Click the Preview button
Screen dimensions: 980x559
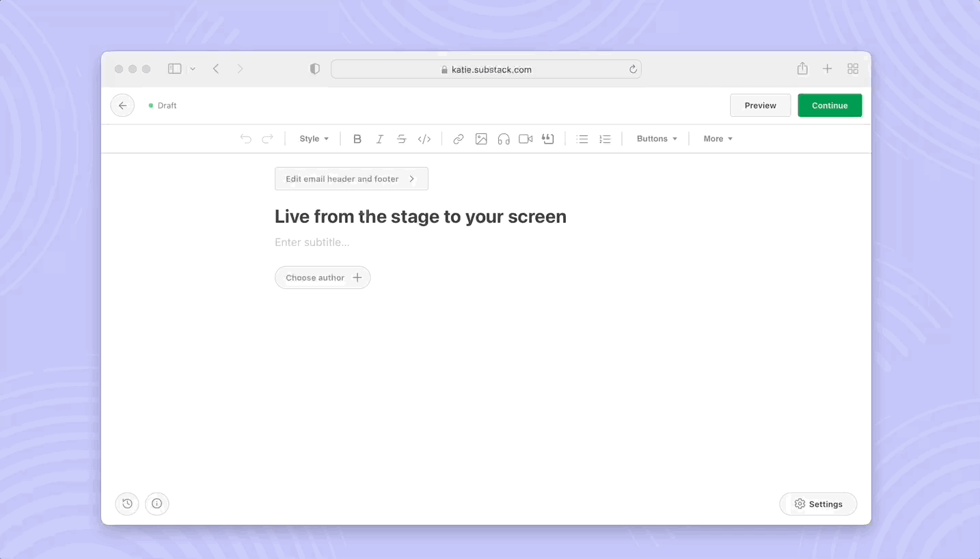coord(760,105)
